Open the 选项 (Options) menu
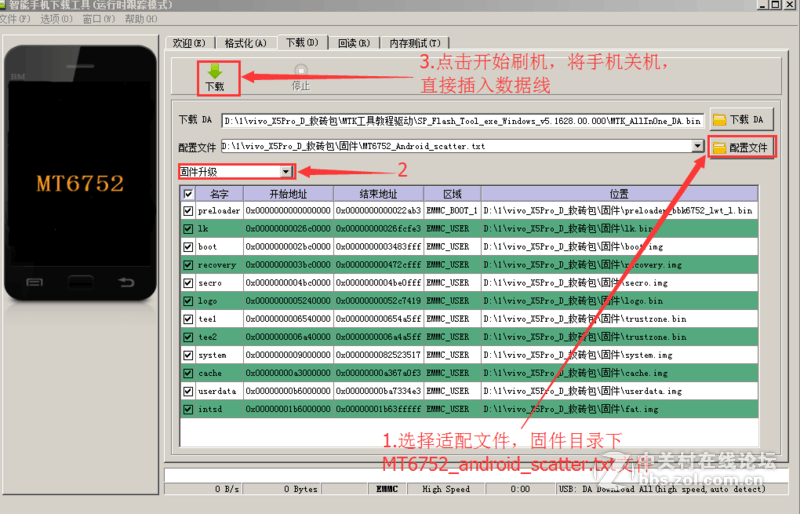Viewport: 800px width, 514px height. pyautogui.click(x=56, y=19)
